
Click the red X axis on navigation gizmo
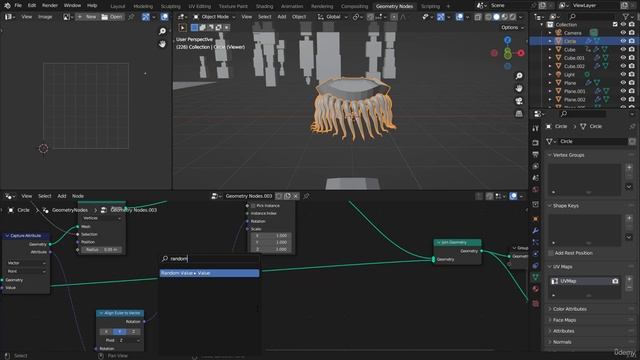point(521,53)
